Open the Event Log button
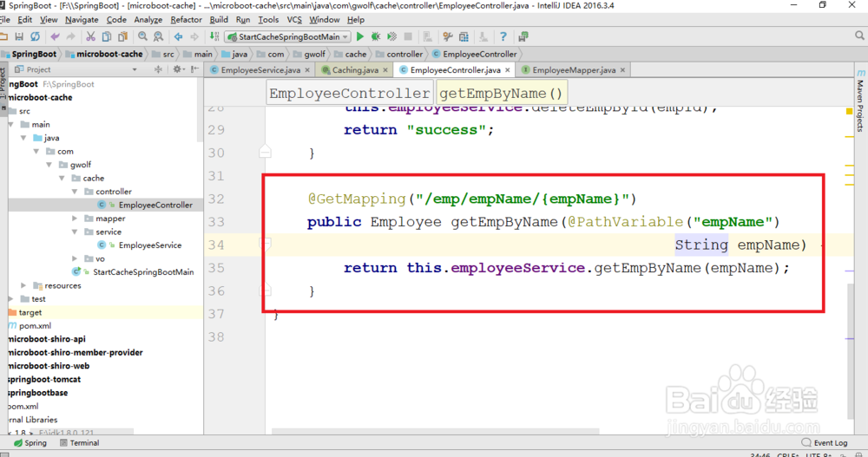Viewport: 868px width, 457px height. [825, 442]
